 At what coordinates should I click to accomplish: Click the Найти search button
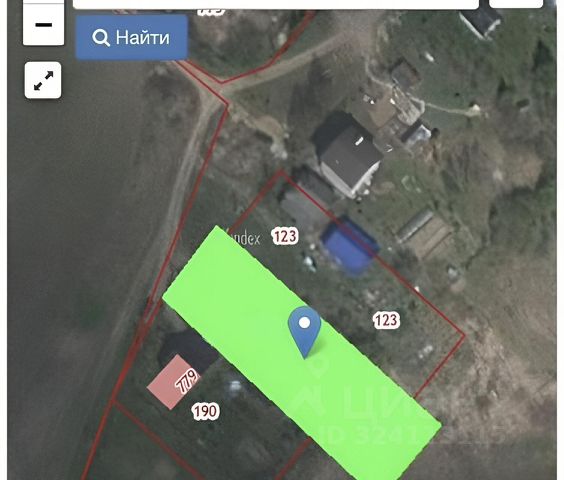[x=132, y=37]
